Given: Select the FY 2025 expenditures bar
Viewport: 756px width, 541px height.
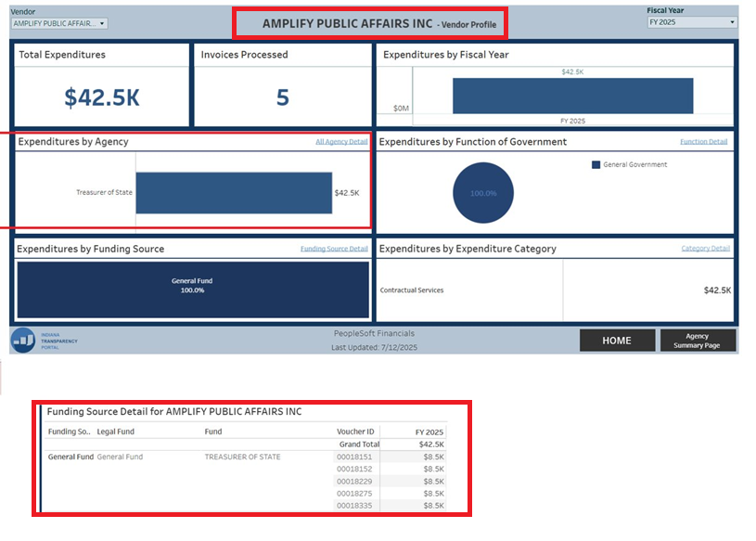Looking at the screenshot, I should (x=572, y=96).
